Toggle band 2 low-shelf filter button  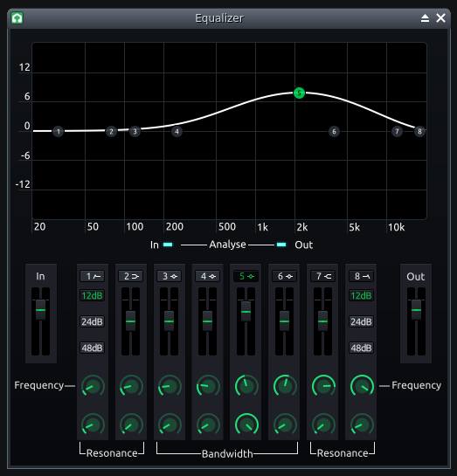coord(131,276)
